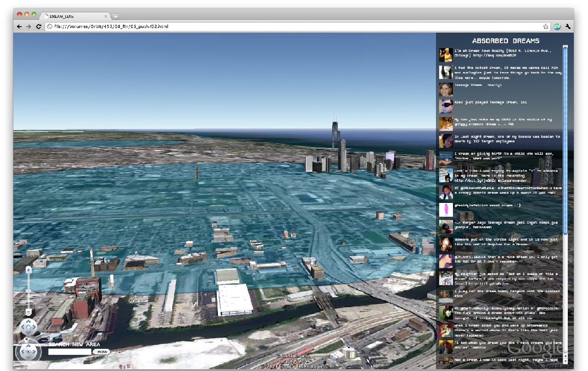This screenshot has height=371, width=588.
Task: Reload the current page
Action: click(x=39, y=27)
